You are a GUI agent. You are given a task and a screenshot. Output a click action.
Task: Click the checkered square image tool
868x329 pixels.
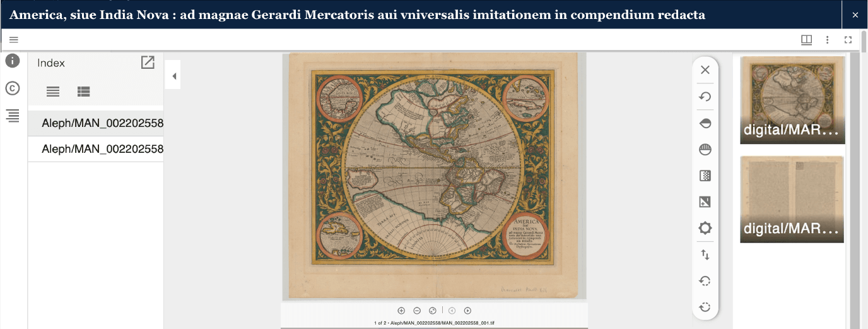tap(705, 176)
